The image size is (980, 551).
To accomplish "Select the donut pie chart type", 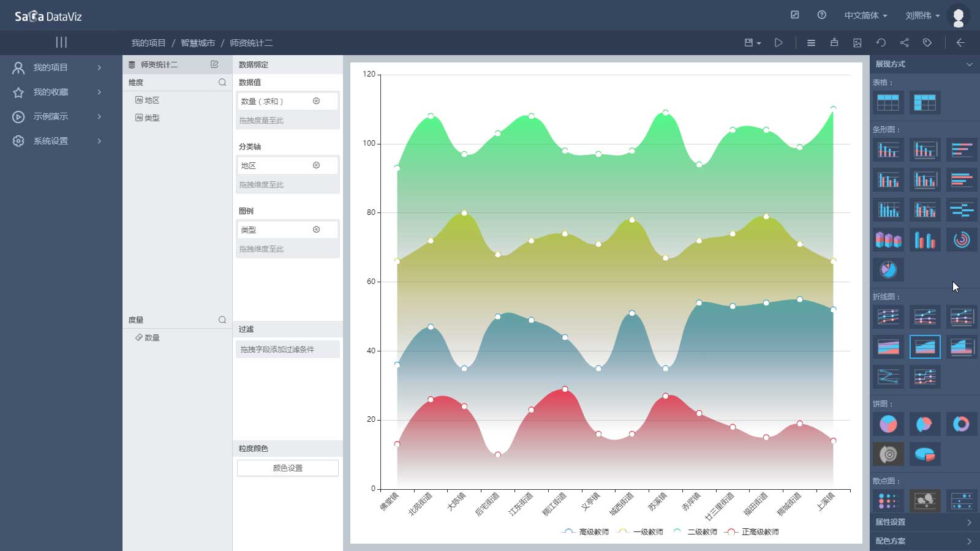I will 961,424.
